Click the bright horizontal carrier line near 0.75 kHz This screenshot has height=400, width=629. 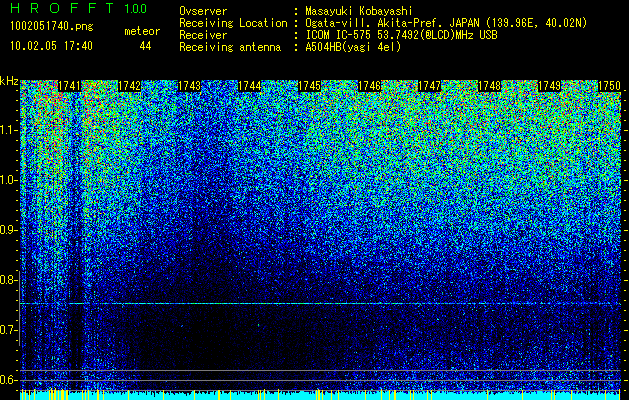pyautogui.click(x=321, y=304)
